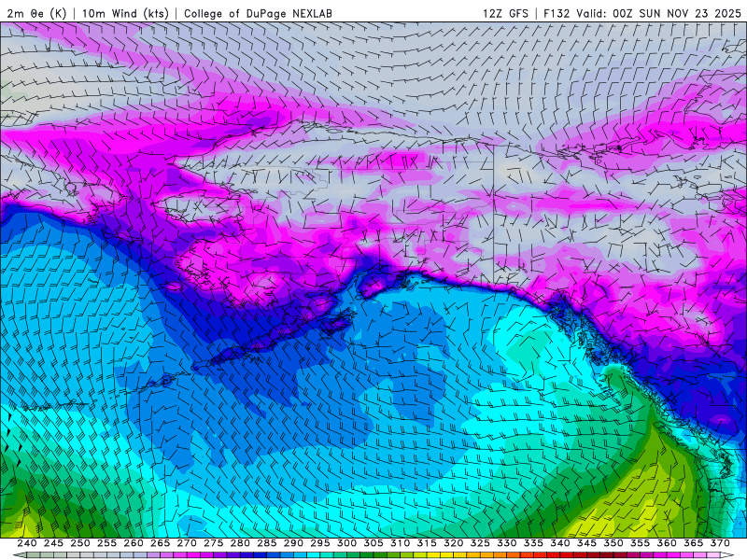Click the 280 value on the color scale
747x560 pixels.
click(x=240, y=543)
